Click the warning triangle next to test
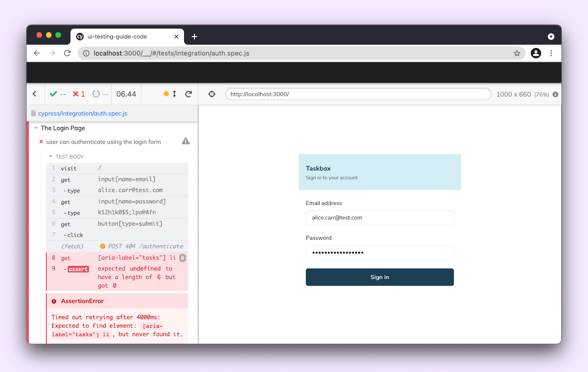This screenshot has width=588, height=372. pyautogui.click(x=186, y=141)
